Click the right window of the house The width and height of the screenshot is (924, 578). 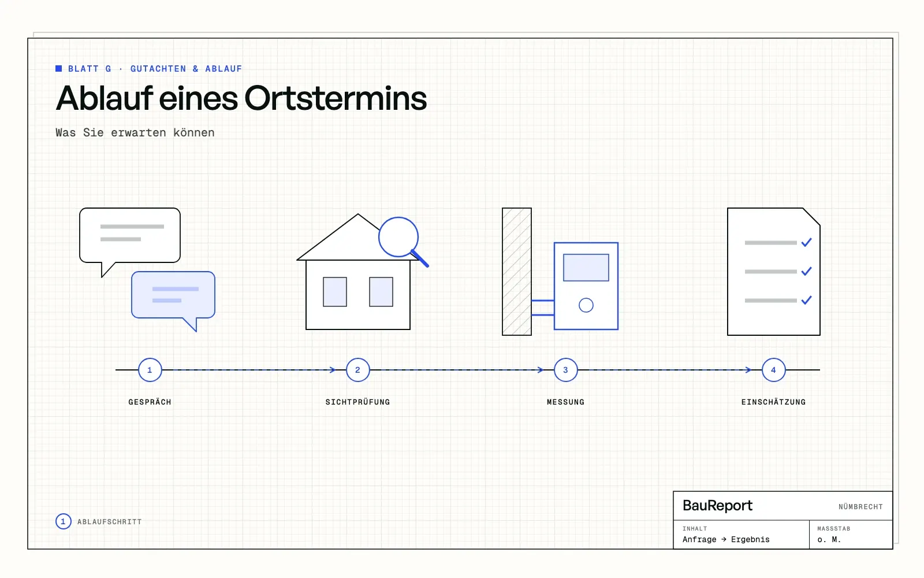[381, 292]
